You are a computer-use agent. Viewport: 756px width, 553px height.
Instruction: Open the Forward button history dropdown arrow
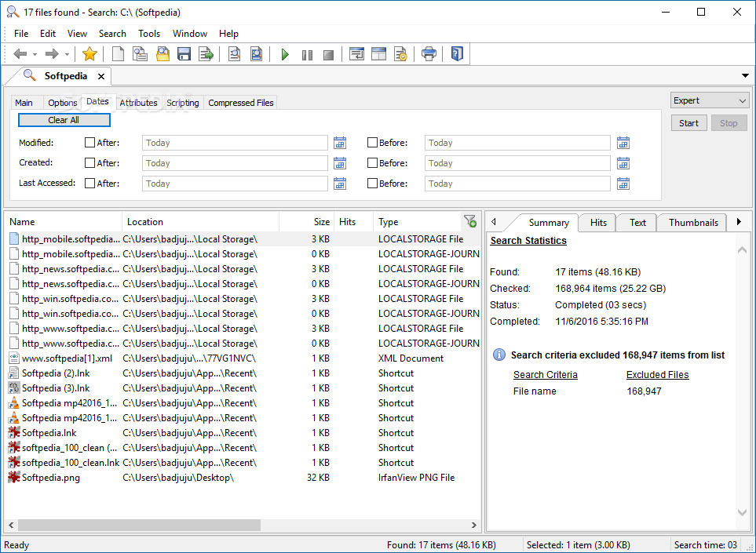coord(67,54)
